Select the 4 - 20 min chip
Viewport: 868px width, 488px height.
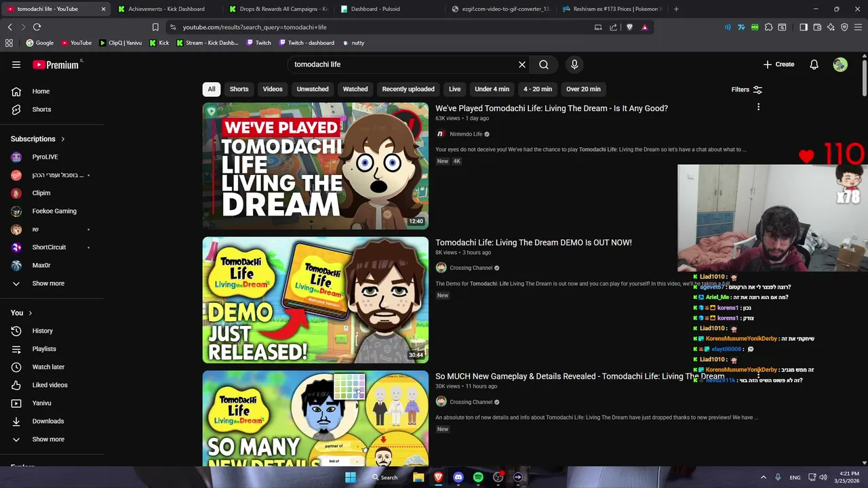pos(538,89)
